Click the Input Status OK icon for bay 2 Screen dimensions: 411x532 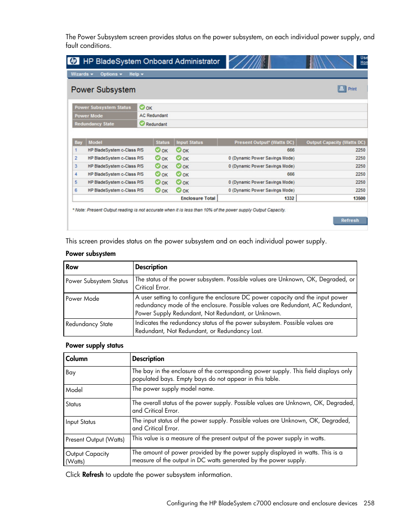coord(179,158)
